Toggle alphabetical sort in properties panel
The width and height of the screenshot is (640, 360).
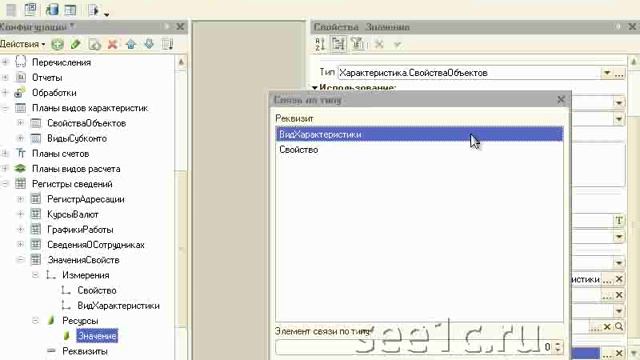click(x=320, y=44)
